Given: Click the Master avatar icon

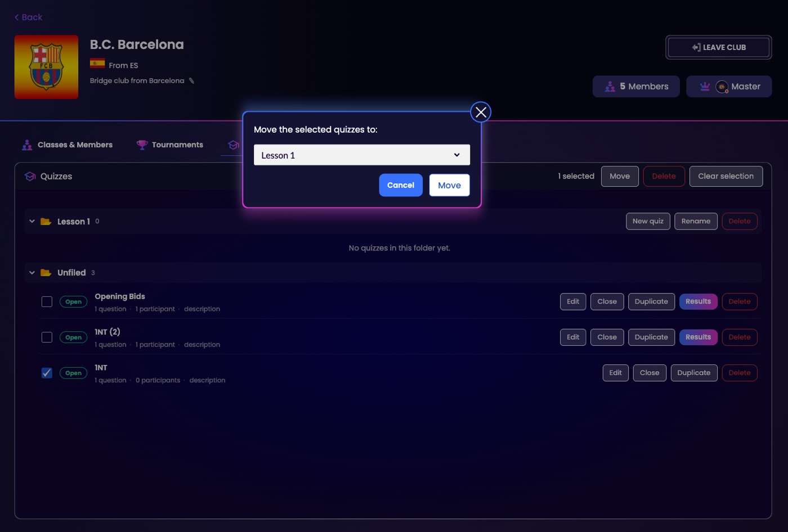Looking at the screenshot, I should [x=722, y=87].
